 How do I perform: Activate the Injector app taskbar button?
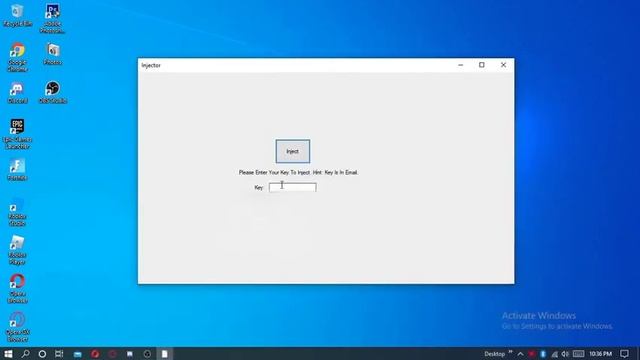(164, 354)
